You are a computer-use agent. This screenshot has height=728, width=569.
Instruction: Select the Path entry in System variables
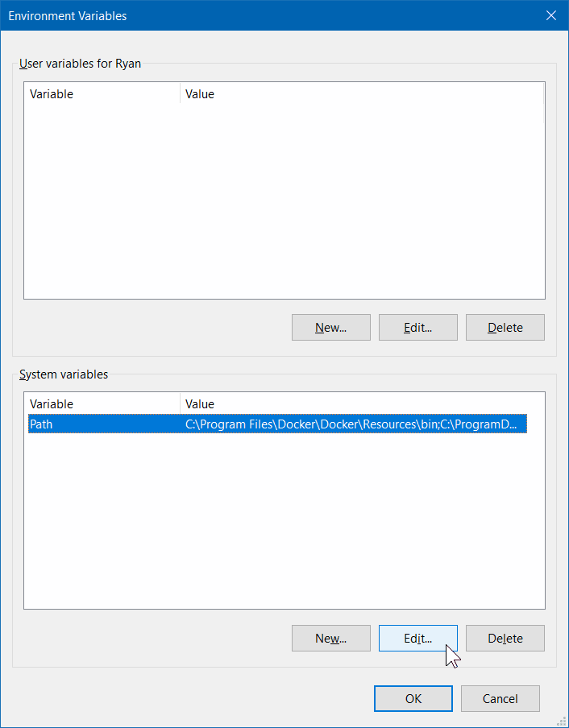tap(41, 424)
